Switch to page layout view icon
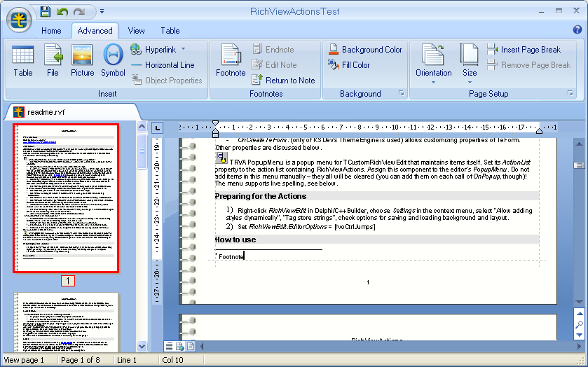Image resolution: width=588 pixels, height=367 pixels. [191, 347]
